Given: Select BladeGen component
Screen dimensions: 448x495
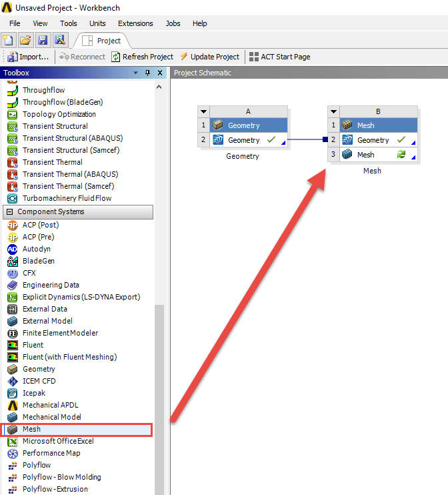Looking at the screenshot, I should 39,261.
